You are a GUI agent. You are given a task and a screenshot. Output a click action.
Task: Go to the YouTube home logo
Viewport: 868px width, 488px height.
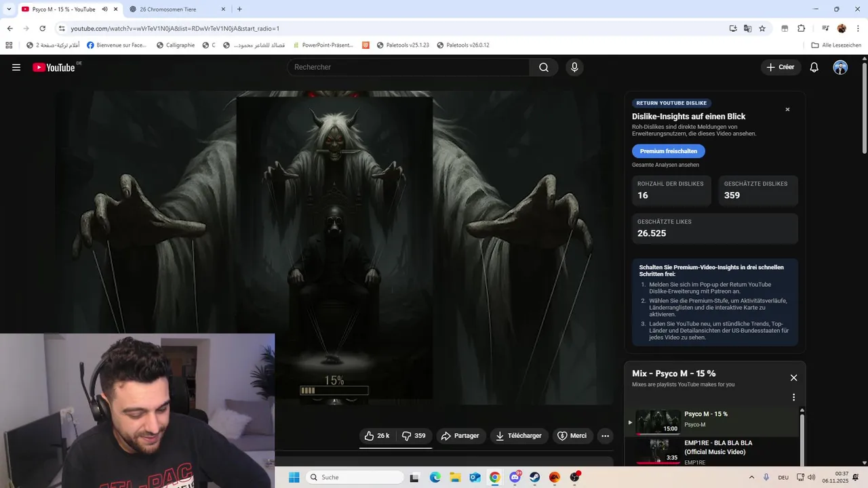tap(54, 67)
